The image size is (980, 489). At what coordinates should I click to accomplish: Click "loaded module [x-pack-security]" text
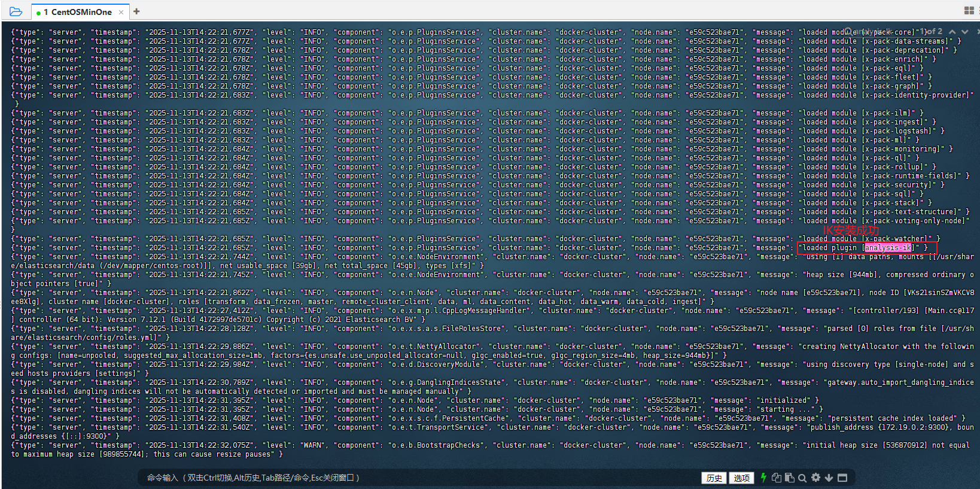coord(868,185)
